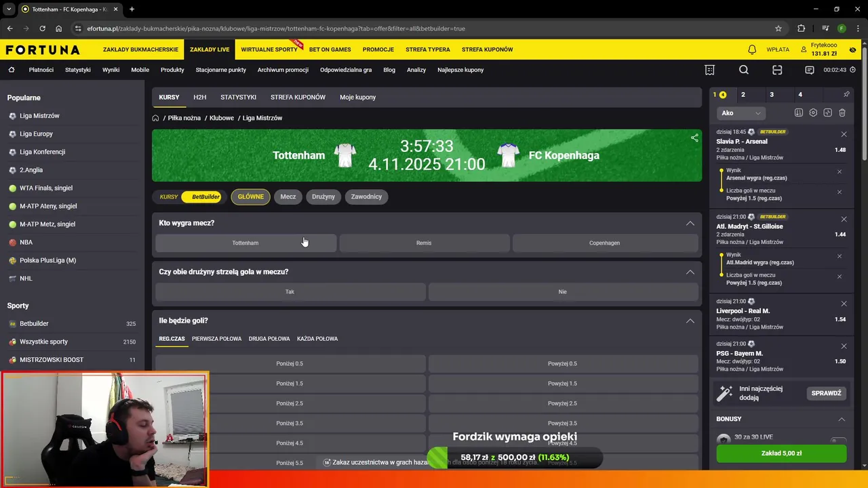Open the STATYSTYKI tab
The image size is (868, 488).
(x=238, y=98)
